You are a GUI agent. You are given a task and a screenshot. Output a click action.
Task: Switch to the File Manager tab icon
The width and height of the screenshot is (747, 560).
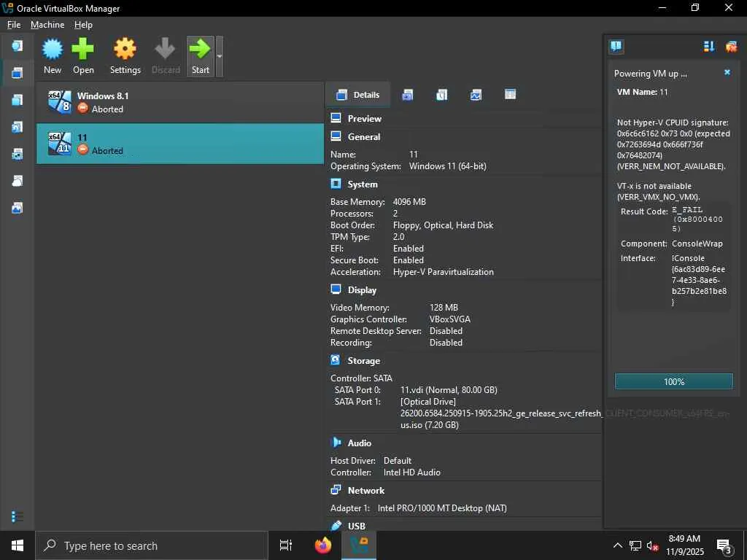tap(510, 94)
